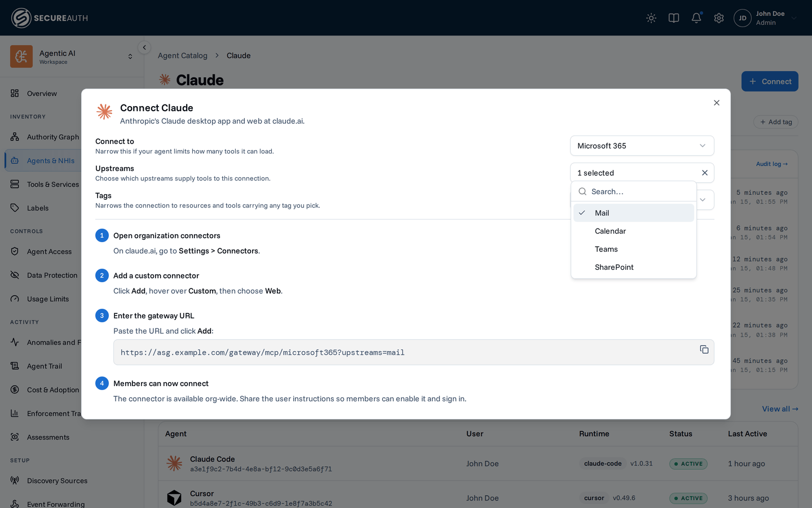Open the Audit log link

772,164
